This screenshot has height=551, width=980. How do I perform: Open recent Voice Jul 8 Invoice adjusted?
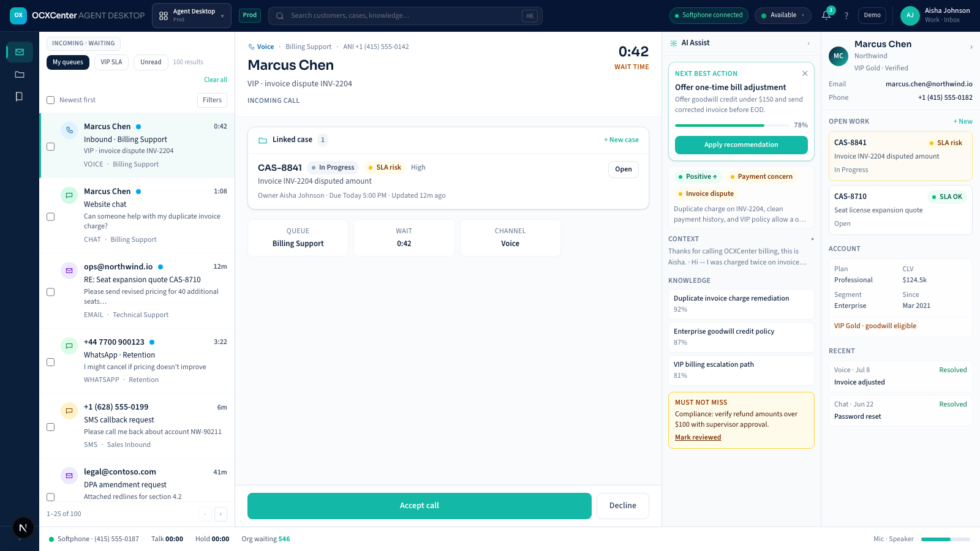(x=900, y=377)
